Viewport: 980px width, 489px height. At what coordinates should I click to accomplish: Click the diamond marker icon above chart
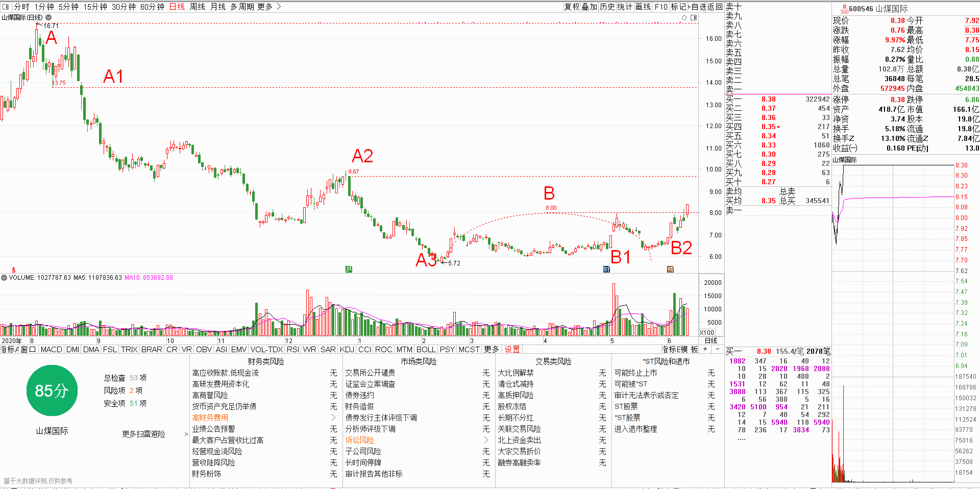point(684,18)
